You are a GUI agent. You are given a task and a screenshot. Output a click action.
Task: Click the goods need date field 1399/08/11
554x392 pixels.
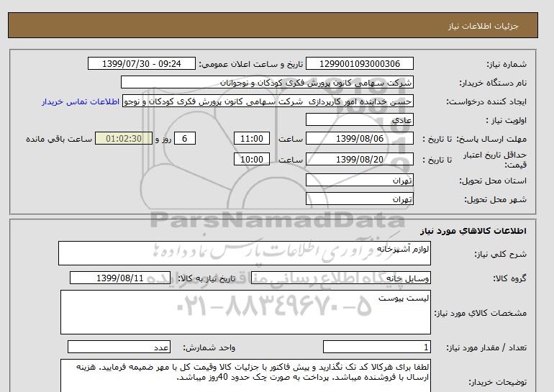120,278
